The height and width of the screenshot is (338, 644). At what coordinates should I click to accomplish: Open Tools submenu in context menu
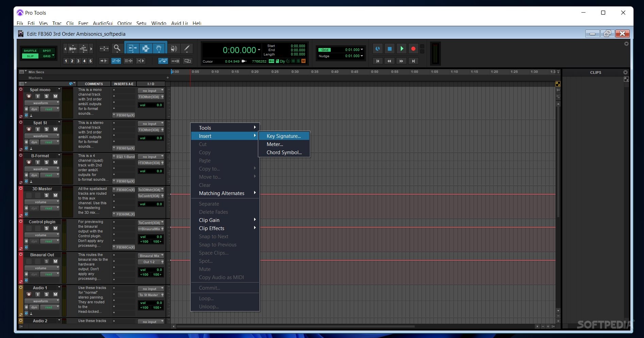pos(225,128)
